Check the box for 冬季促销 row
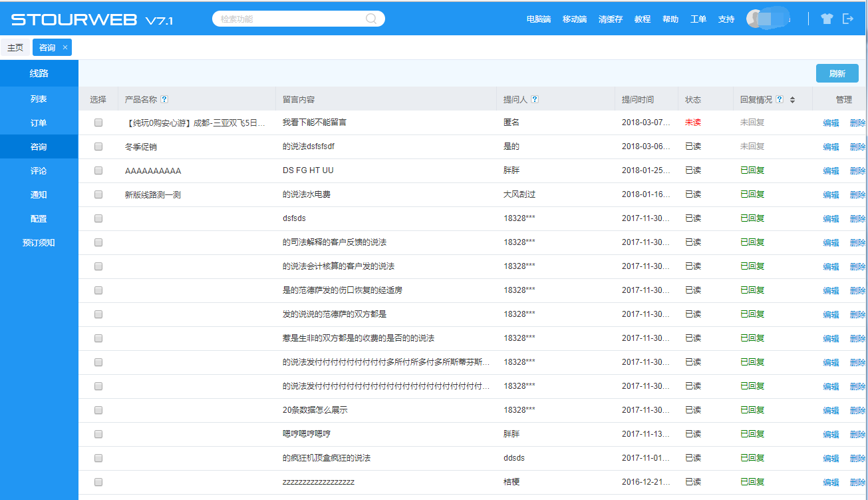This screenshot has height=500, width=868. click(x=98, y=146)
